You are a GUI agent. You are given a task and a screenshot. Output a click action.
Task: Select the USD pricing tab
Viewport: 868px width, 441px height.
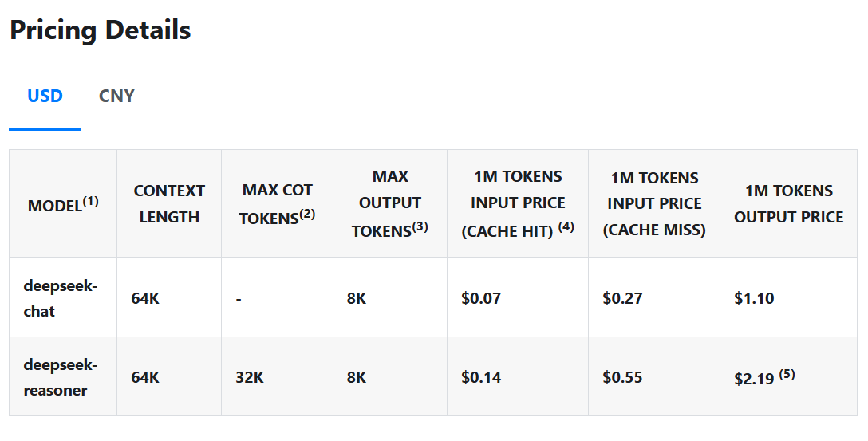[x=45, y=96]
